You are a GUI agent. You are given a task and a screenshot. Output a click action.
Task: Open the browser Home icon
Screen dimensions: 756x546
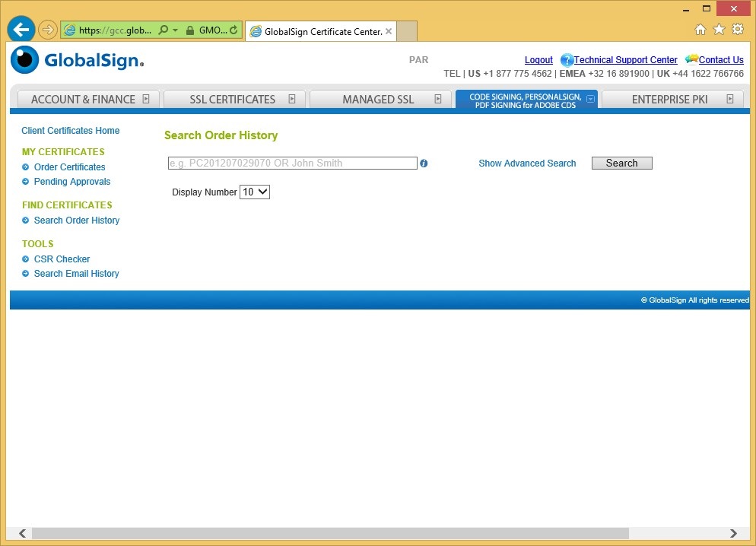pos(700,30)
